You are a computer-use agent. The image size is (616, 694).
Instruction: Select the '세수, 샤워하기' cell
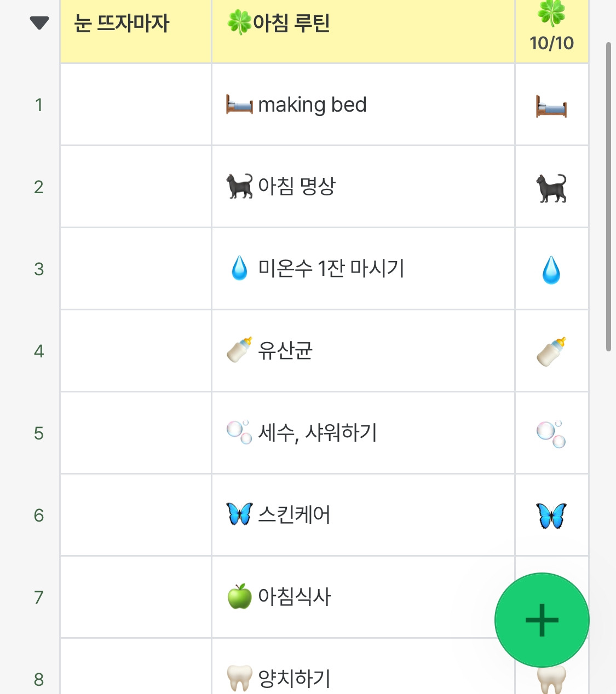click(363, 433)
